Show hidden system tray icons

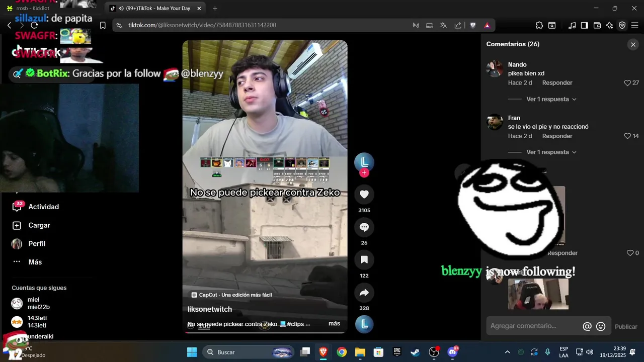(x=507, y=352)
